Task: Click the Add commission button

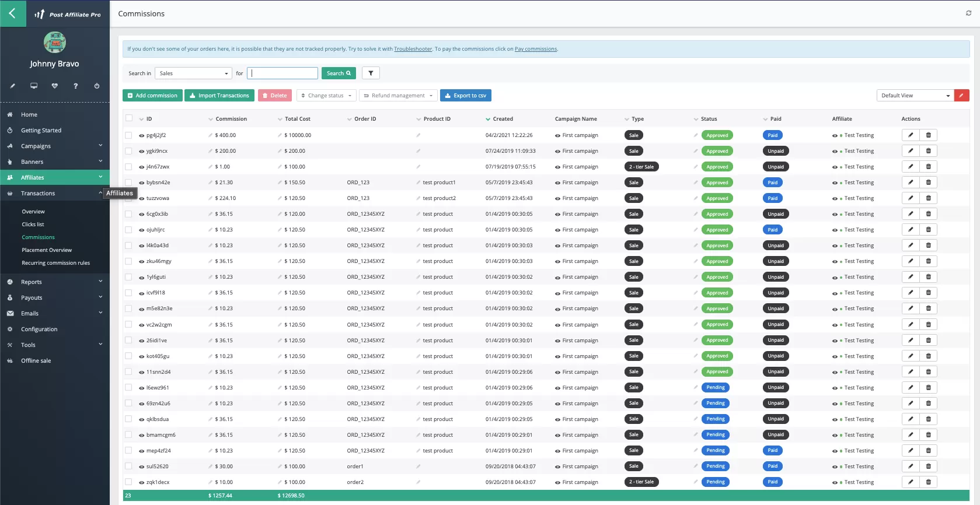Action: coord(152,96)
